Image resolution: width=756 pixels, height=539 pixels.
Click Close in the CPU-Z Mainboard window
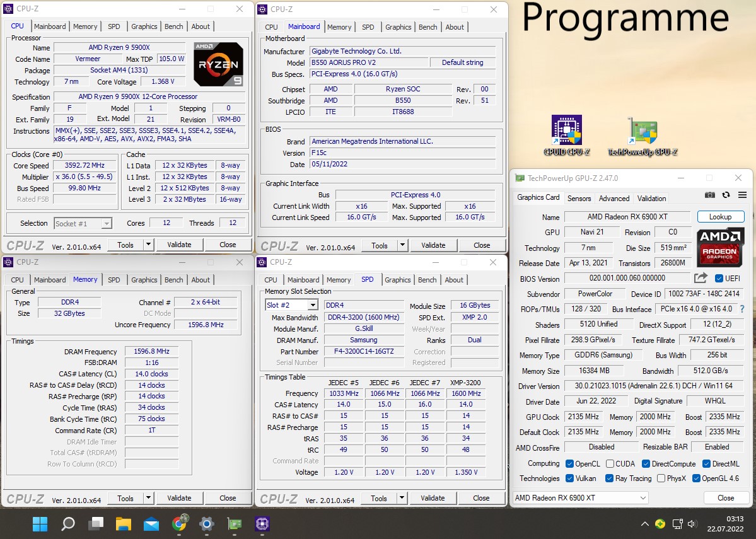[x=482, y=245]
